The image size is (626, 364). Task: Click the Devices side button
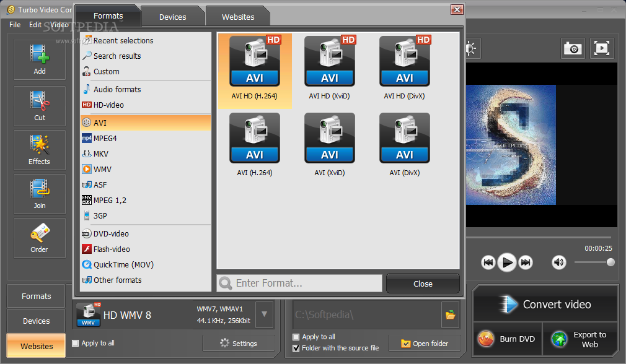[x=37, y=321]
